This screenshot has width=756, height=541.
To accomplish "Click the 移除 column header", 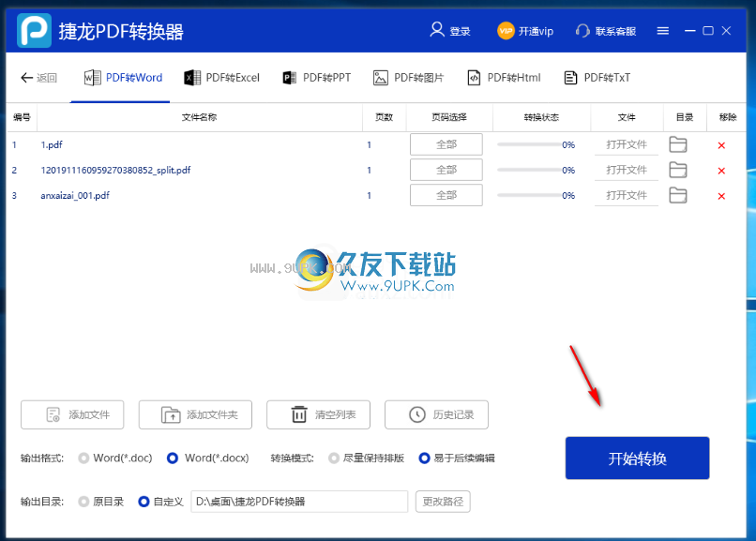I will pos(728,117).
